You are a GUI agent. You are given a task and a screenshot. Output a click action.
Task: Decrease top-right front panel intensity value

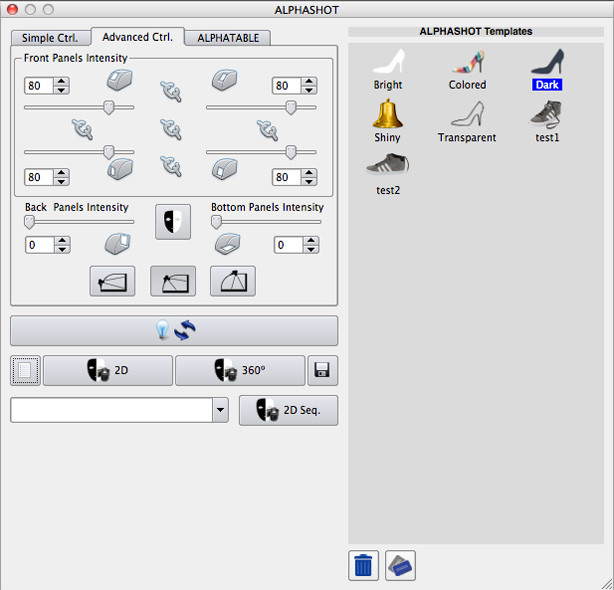tap(309, 90)
